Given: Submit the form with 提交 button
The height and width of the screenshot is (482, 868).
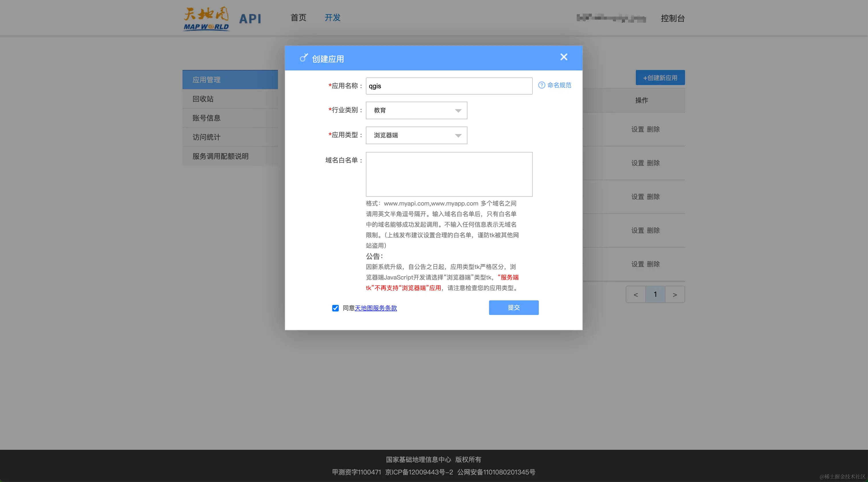Looking at the screenshot, I should (x=513, y=308).
